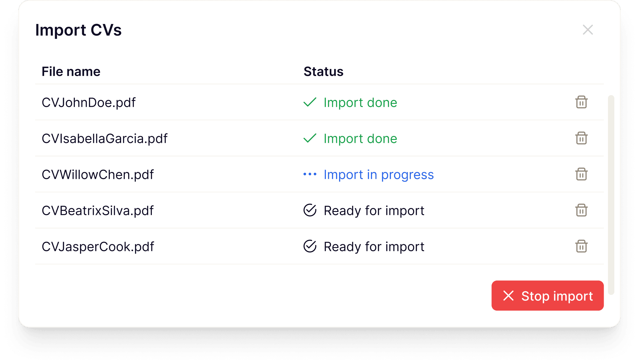Remove CVJasperCook.pdf using the trash icon
639x364 pixels.
point(581,247)
